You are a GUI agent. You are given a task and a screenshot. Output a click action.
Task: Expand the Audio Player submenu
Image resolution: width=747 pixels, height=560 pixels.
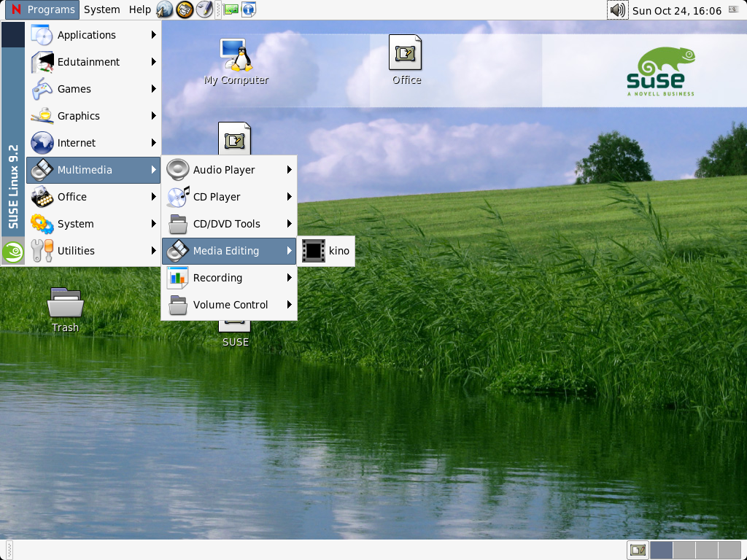tap(229, 170)
